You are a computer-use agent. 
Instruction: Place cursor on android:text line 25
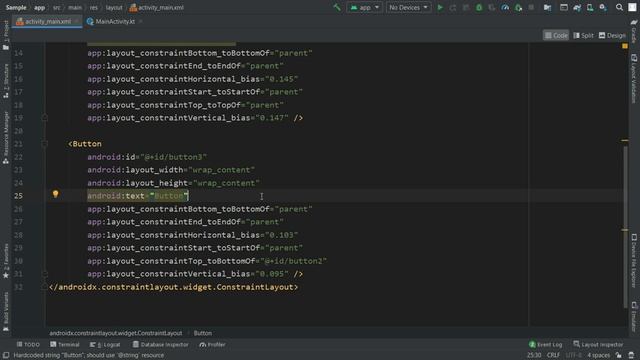coord(138,196)
